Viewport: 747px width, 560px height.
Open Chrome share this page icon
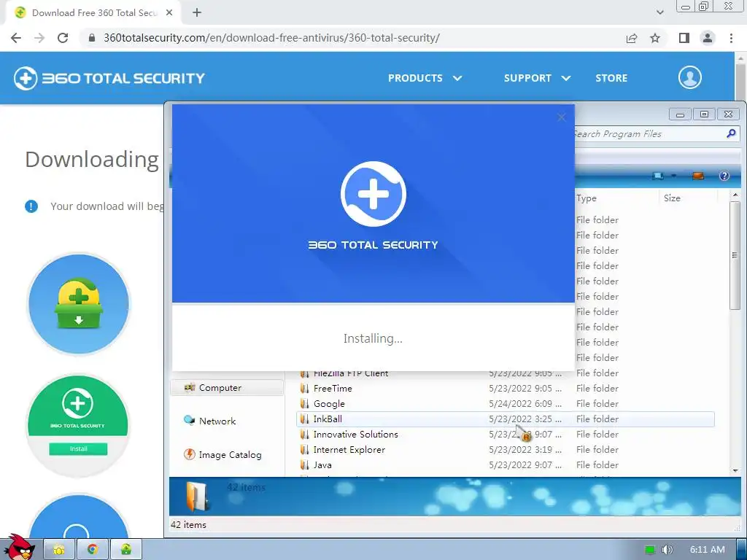pyautogui.click(x=632, y=38)
